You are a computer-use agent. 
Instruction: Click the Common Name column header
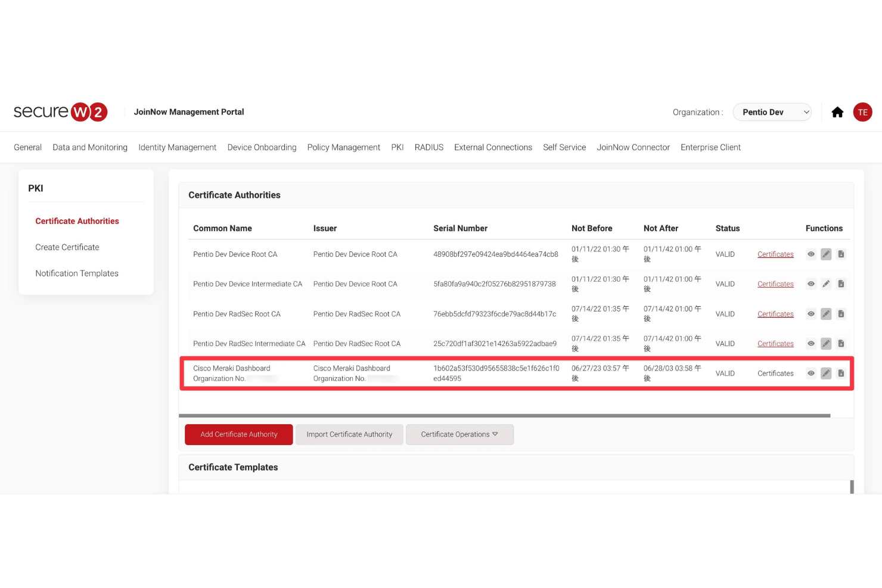point(222,228)
